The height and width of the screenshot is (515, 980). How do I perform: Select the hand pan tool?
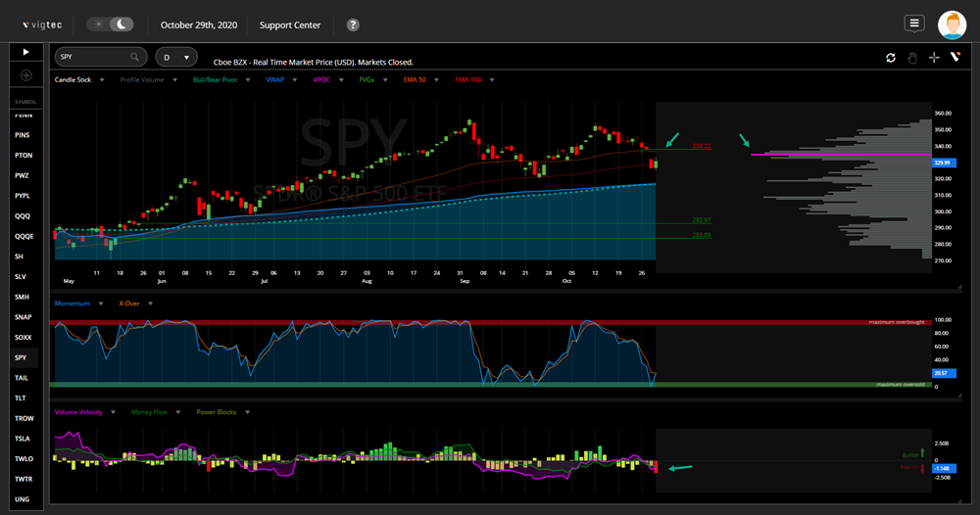coord(912,58)
